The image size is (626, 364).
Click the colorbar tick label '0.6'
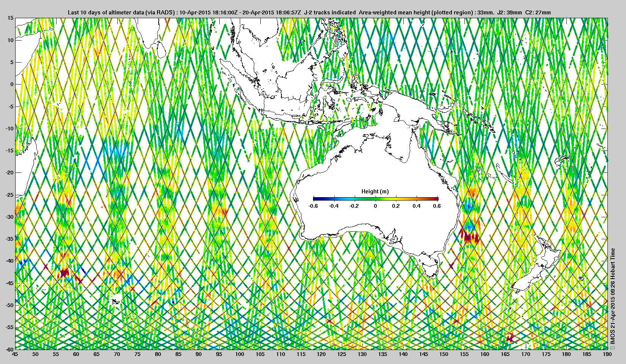point(437,206)
